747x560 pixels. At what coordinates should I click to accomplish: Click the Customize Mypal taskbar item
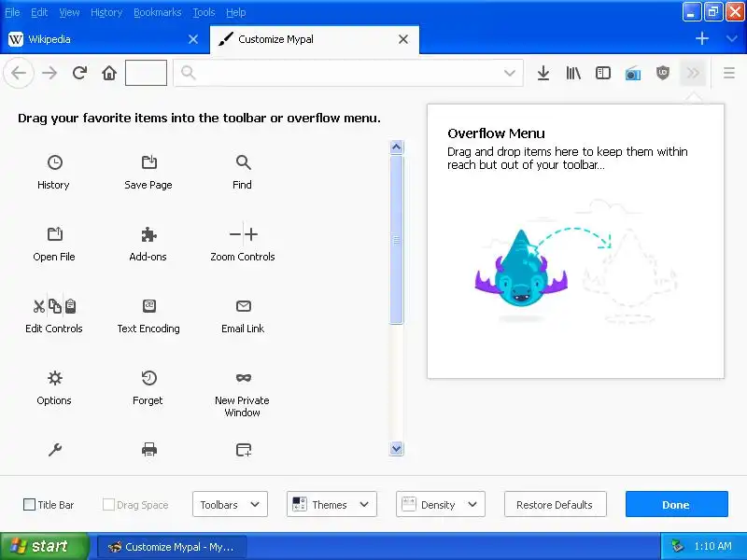click(x=172, y=547)
